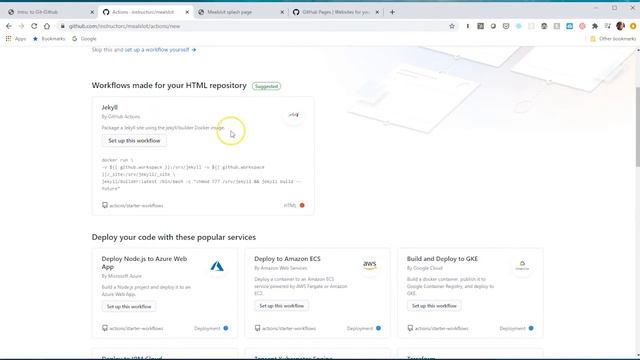Click 'Build and Deploy to GKE' title
The width and height of the screenshot is (640, 360).
442,259
